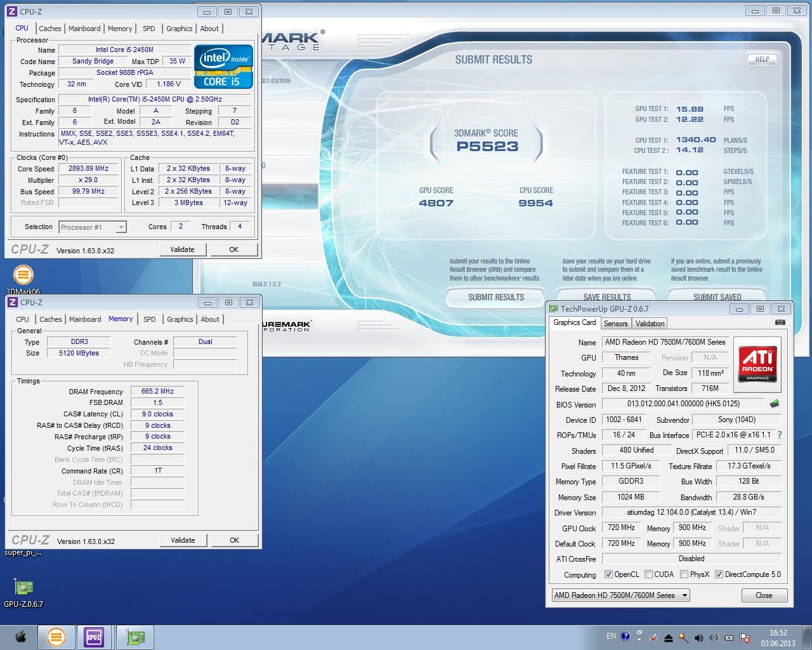Click the magic wand tray icon
This screenshot has height=650, width=812.
684,637
